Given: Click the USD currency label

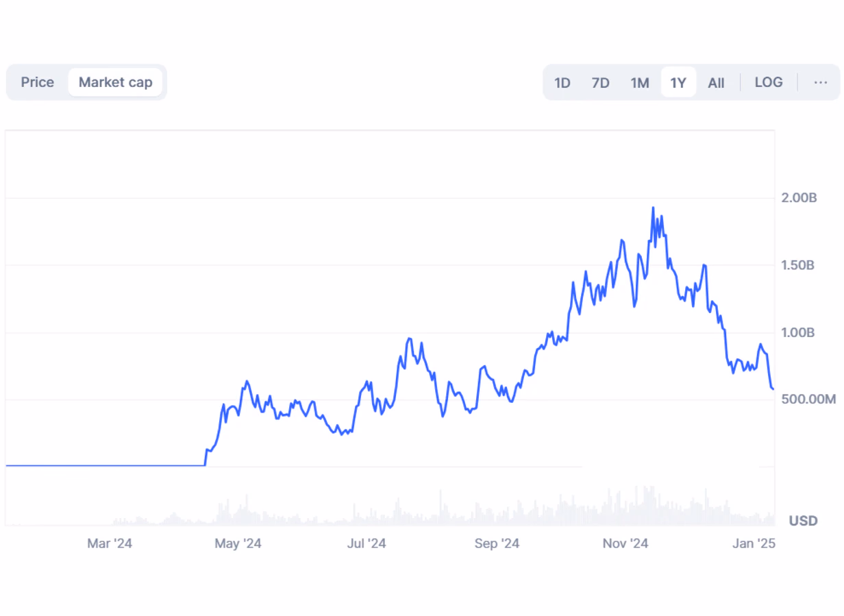Looking at the screenshot, I should pyautogui.click(x=803, y=521).
